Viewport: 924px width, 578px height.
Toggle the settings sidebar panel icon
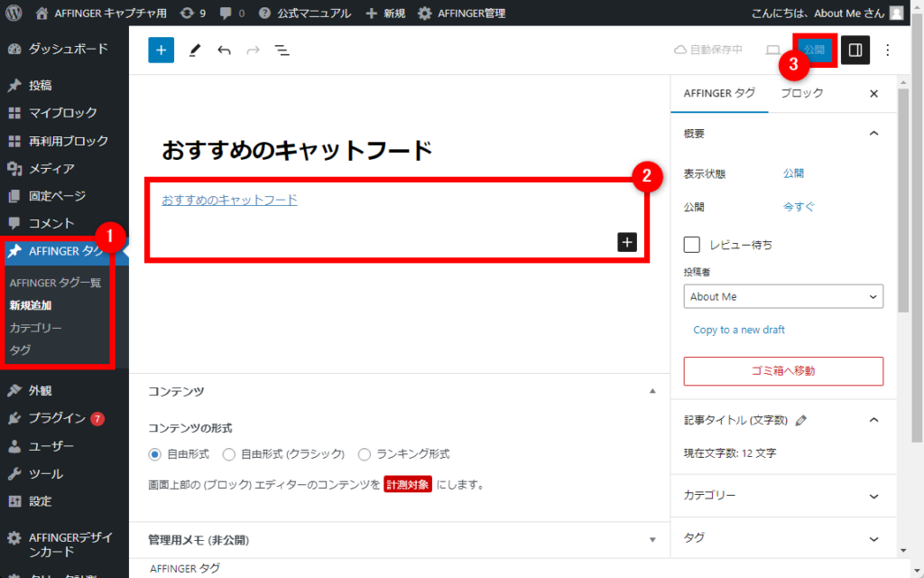point(855,51)
